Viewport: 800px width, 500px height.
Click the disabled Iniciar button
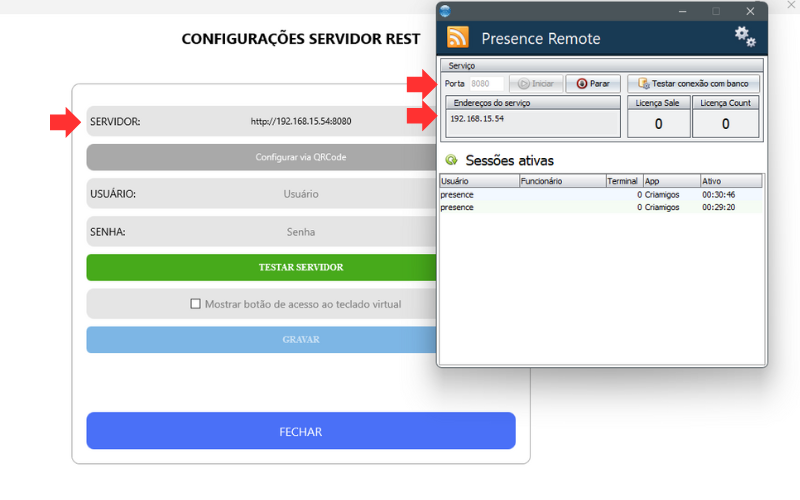[536, 84]
